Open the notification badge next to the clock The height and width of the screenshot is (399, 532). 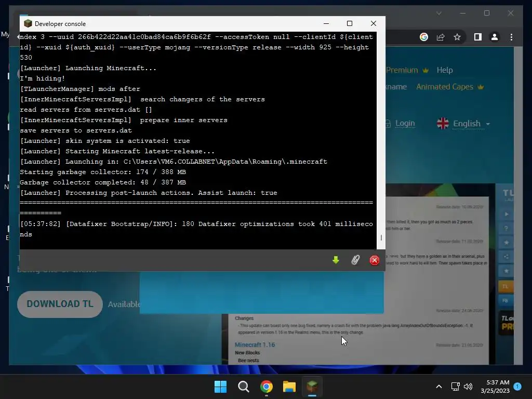tap(517, 387)
